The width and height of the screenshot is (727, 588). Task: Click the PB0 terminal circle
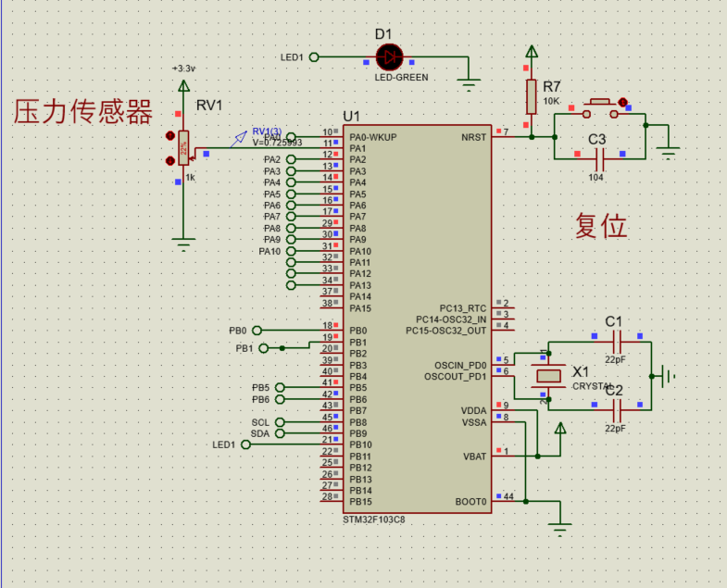(x=257, y=331)
